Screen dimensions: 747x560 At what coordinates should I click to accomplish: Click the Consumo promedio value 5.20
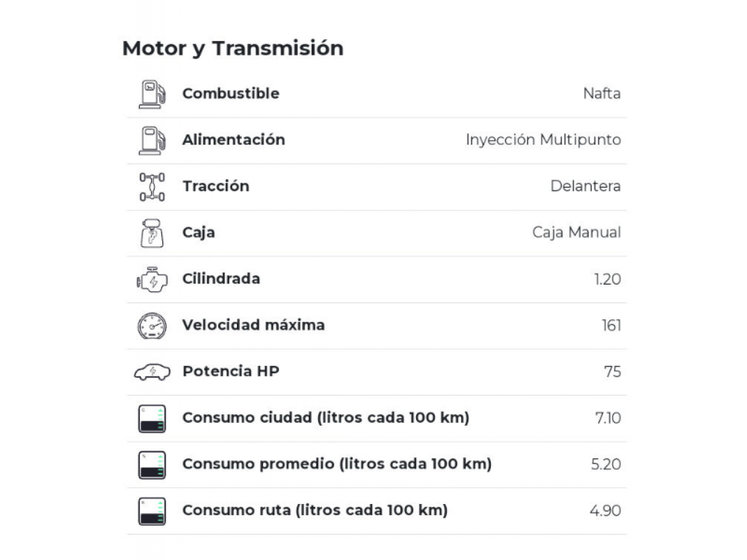606,464
